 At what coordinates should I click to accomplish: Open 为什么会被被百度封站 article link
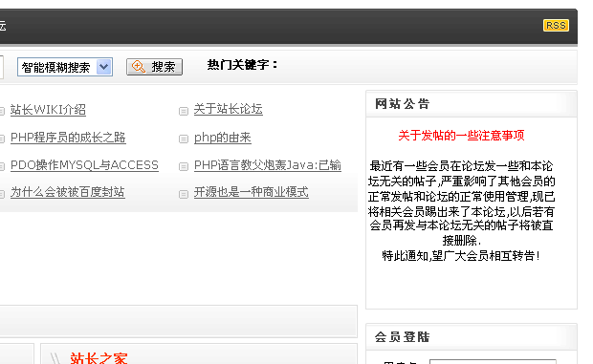click(x=67, y=192)
